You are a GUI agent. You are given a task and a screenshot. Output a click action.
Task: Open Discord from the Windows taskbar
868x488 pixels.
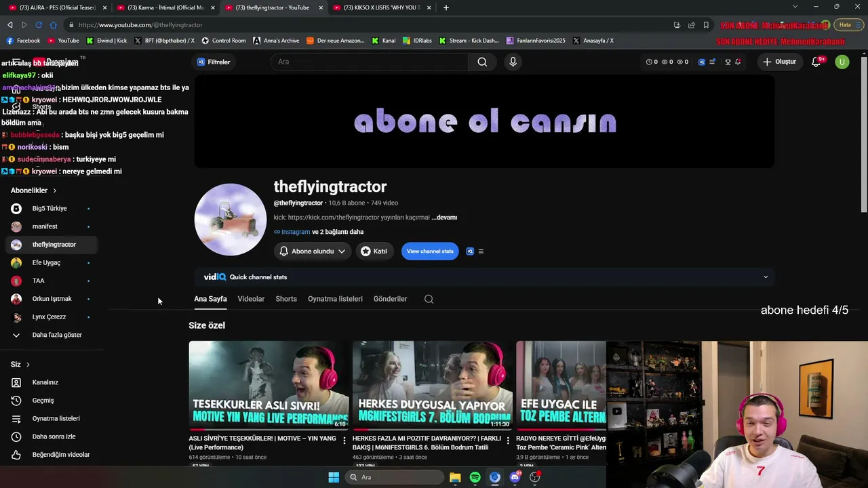[515, 477]
